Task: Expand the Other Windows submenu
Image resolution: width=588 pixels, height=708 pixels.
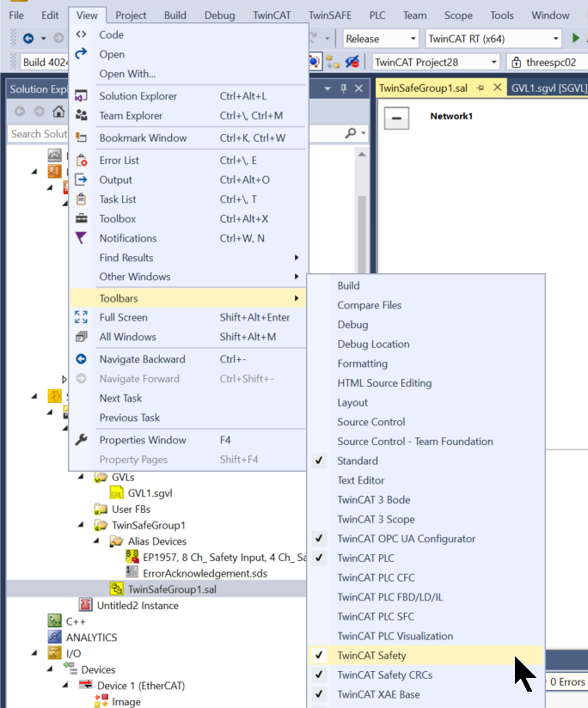Action: [187, 277]
